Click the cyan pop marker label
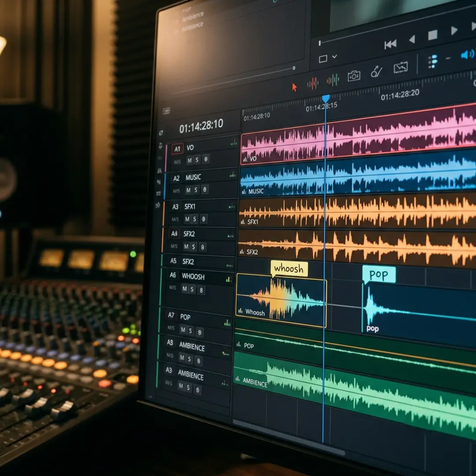476x476 pixels. 379,275
